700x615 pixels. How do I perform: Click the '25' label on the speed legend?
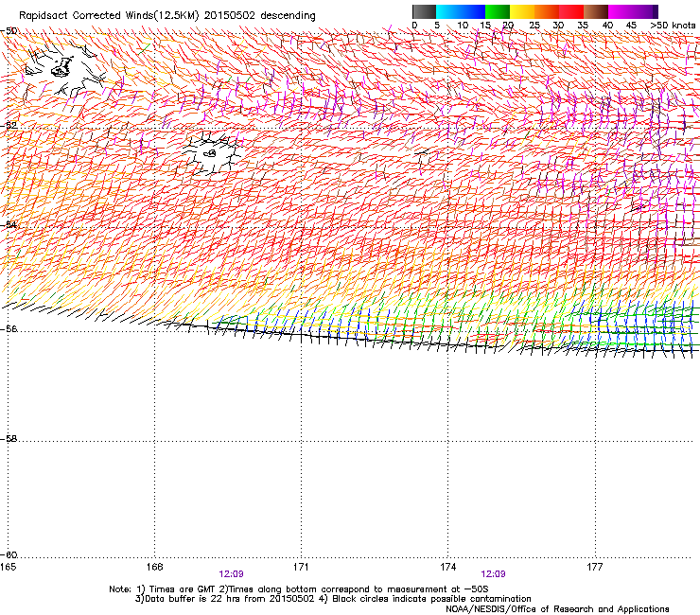click(x=534, y=25)
